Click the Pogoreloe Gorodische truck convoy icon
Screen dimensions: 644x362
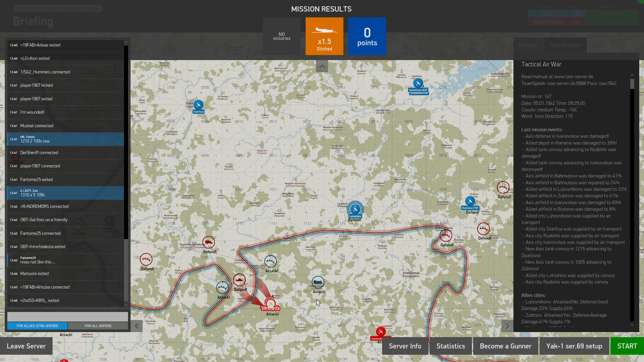tap(209, 242)
